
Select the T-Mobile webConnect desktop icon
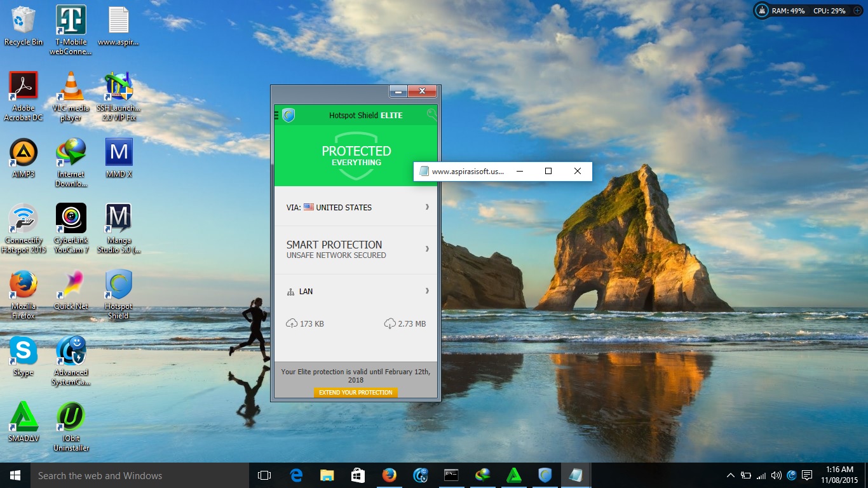[x=71, y=30]
